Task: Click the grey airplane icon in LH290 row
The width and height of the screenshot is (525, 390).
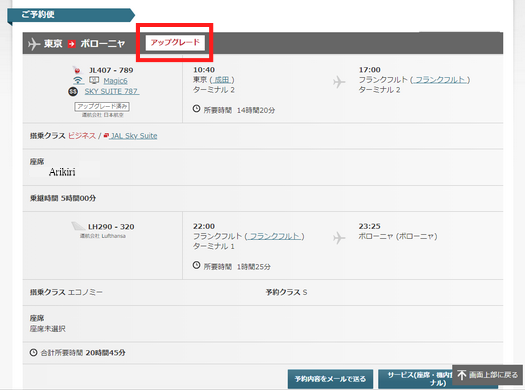Action: click(339, 238)
